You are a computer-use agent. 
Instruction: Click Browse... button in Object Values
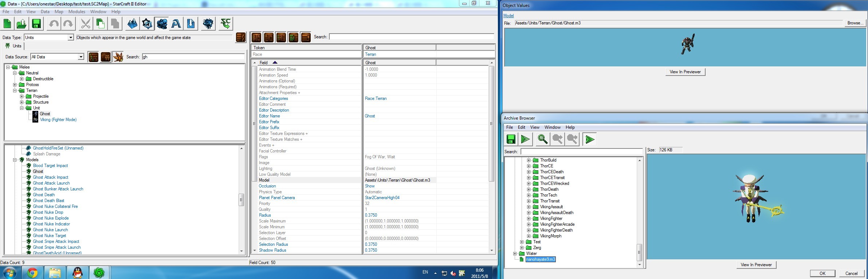855,23
